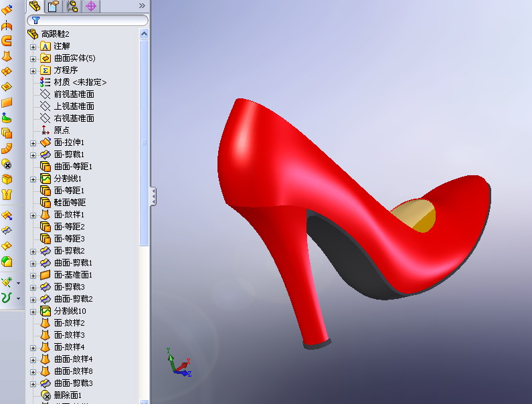Click the Reference Geometry icon
This screenshot has width=532, height=404.
click(7, 282)
